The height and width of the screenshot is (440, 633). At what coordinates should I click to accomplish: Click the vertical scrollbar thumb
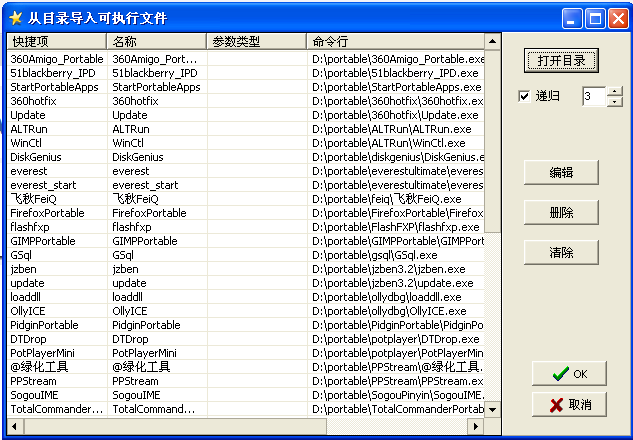[x=493, y=141]
